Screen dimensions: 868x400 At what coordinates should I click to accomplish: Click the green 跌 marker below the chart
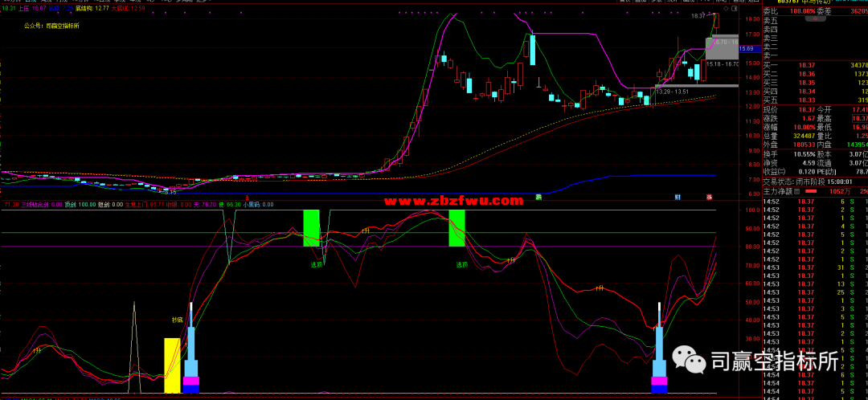[538, 197]
